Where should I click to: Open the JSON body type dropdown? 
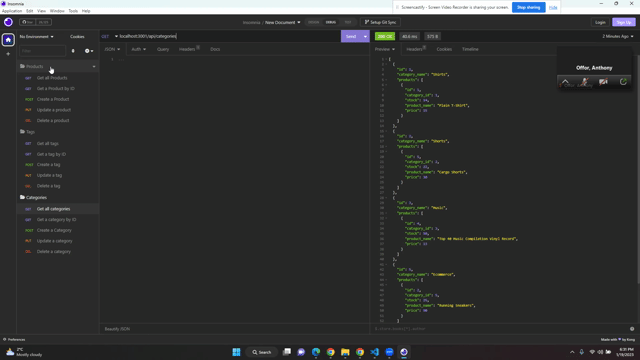(112, 49)
